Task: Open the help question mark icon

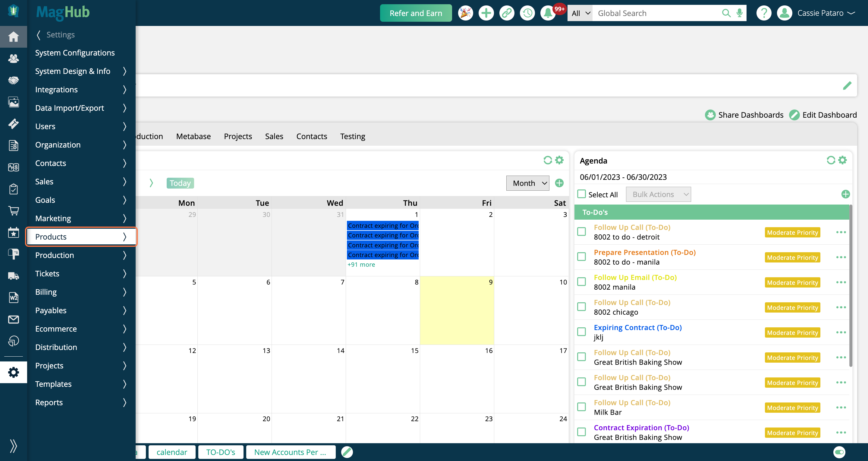Action: (x=763, y=13)
